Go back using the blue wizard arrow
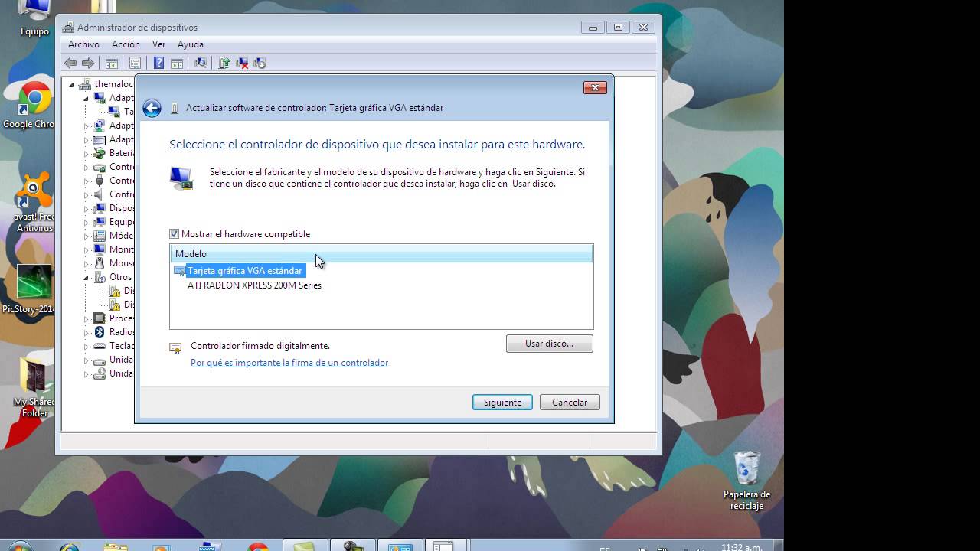The image size is (980, 551). click(x=152, y=108)
